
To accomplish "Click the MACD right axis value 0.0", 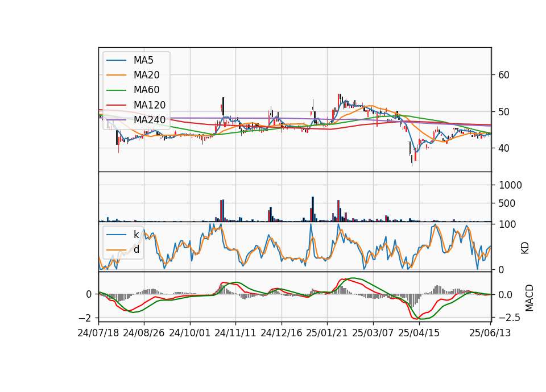I will click(506, 295).
